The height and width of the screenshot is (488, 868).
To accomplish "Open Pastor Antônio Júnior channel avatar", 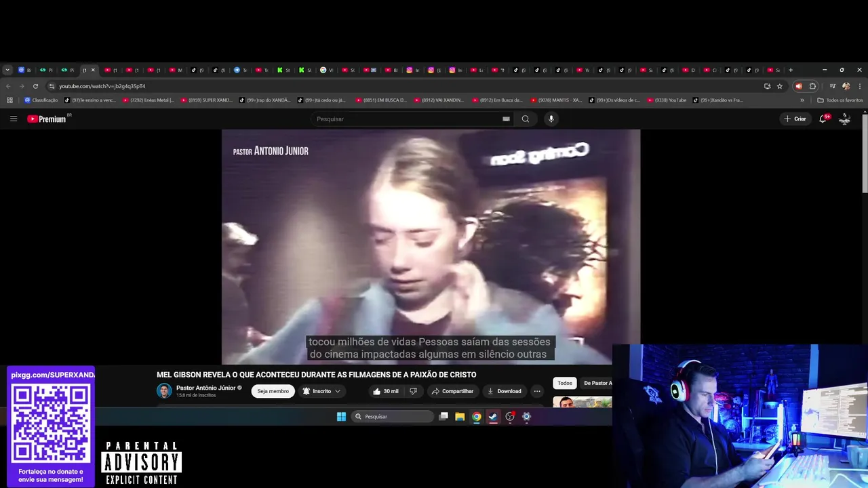I will pyautogui.click(x=164, y=391).
